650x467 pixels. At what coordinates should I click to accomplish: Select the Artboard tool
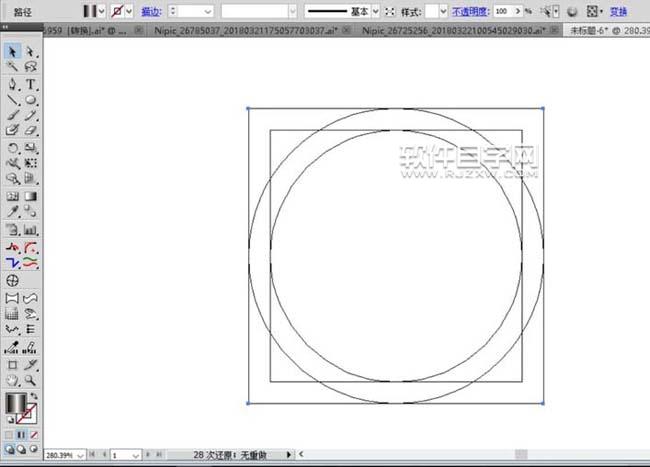click(12, 365)
